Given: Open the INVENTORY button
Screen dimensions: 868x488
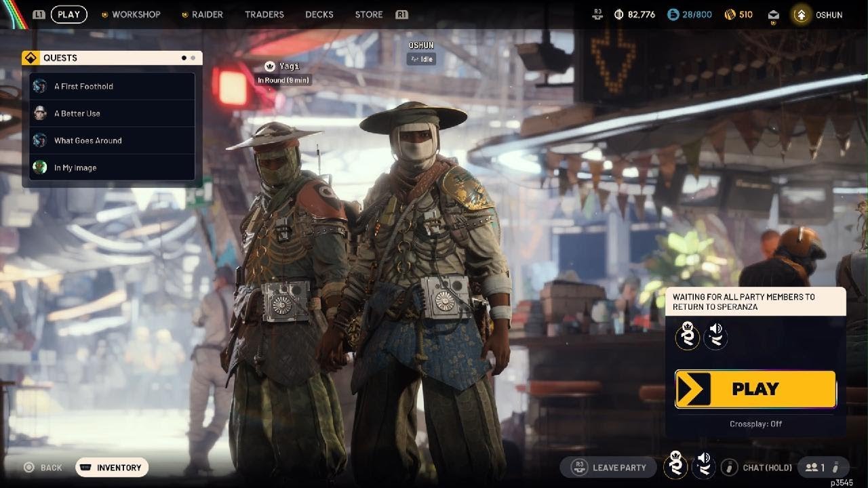Looking at the screenshot, I should click(x=112, y=468).
